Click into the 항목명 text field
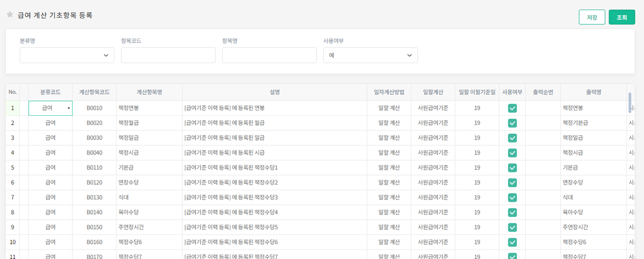This screenshot has height=259, width=644. tap(269, 55)
